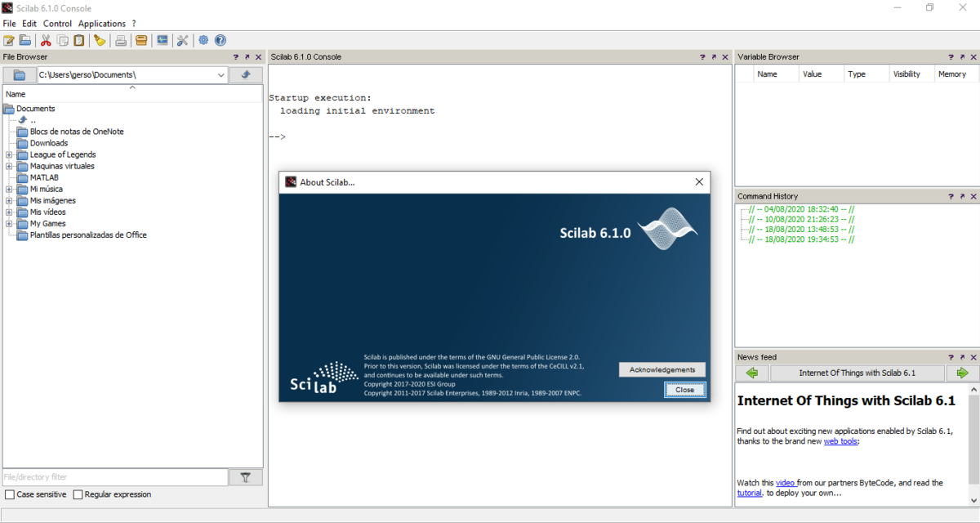Screen dimensions: 980x523
Task: Click the file/directory filter field
Action: [x=115, y=477]
